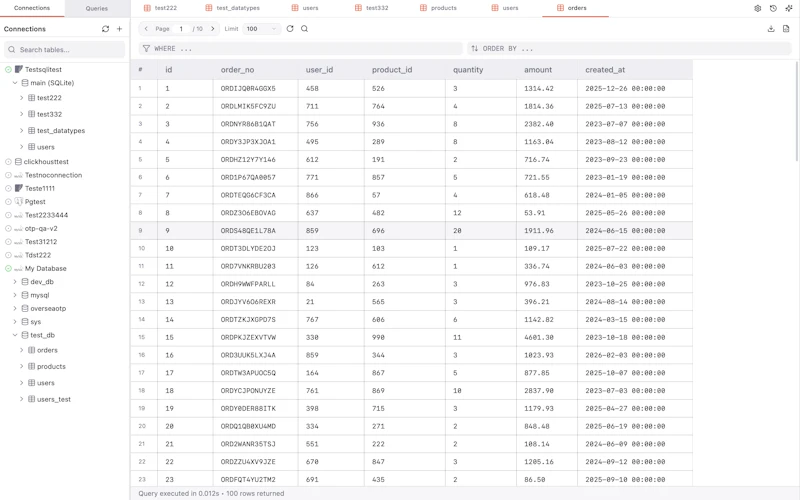Focus the Search tables field
Screen dimensions: 800x500
(x=64, y=49)
